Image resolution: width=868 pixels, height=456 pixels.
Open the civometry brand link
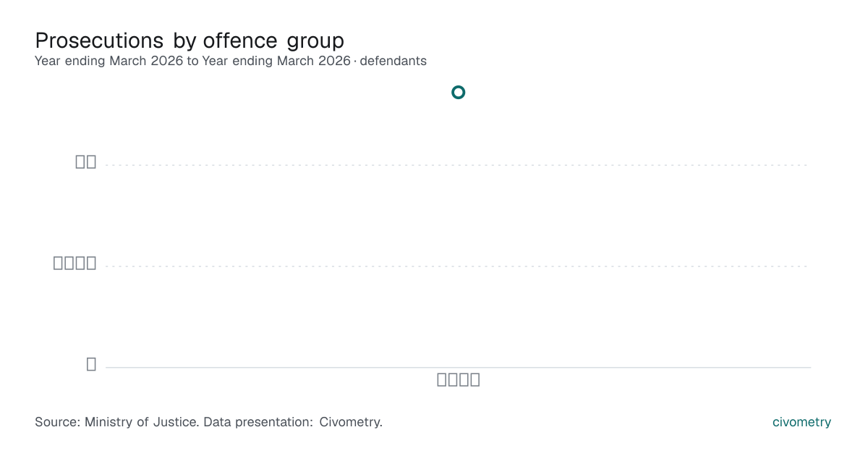[801, 422]
